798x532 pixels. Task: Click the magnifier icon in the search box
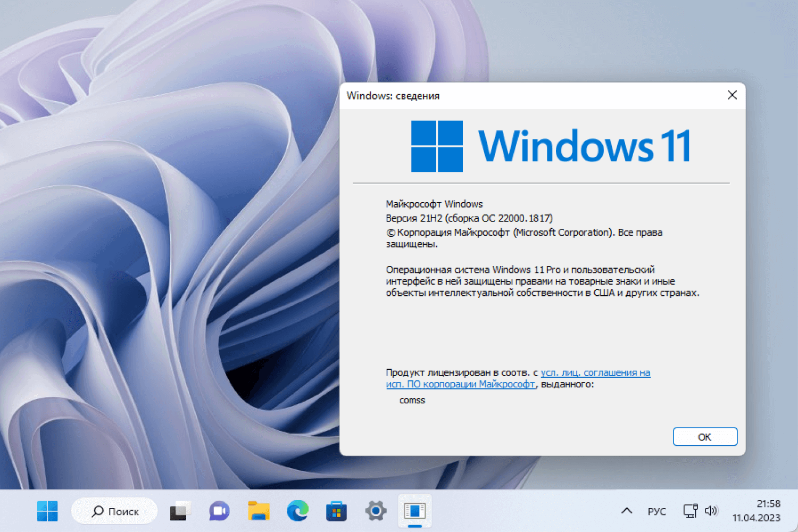coord(97,511)
